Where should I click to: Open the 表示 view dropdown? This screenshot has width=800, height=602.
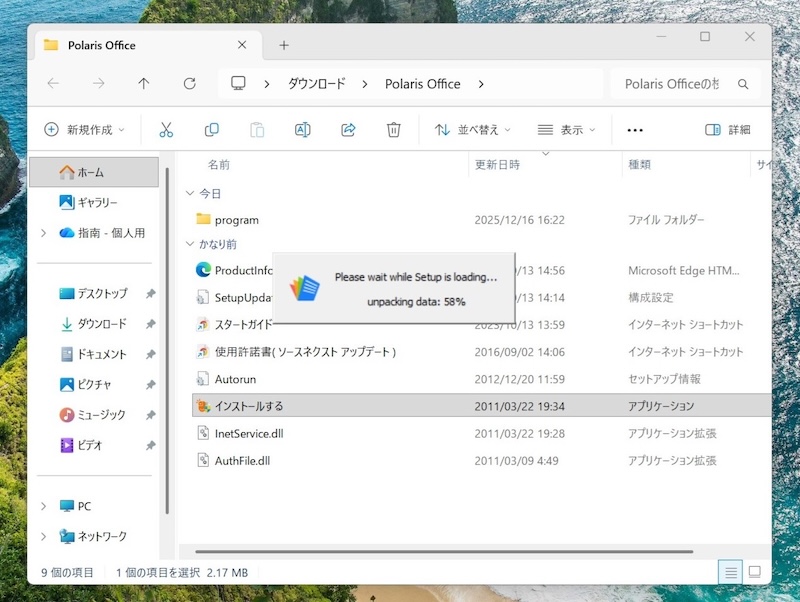click(x=566, y=130)
